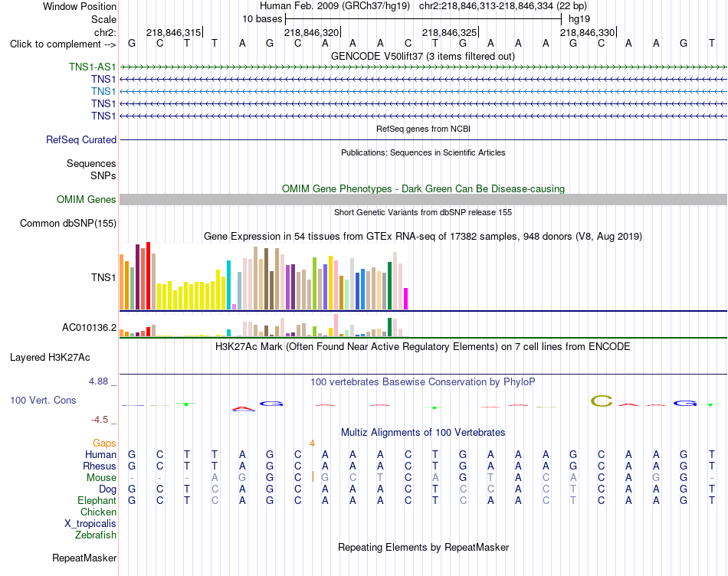Click the TNS1 GTEx expression label

(103, 277)
